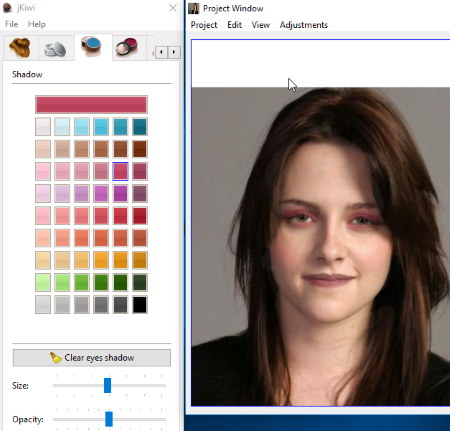450x431 pixels.
Task: Click the Clear eyes shadow button
Action: [92, 358]
